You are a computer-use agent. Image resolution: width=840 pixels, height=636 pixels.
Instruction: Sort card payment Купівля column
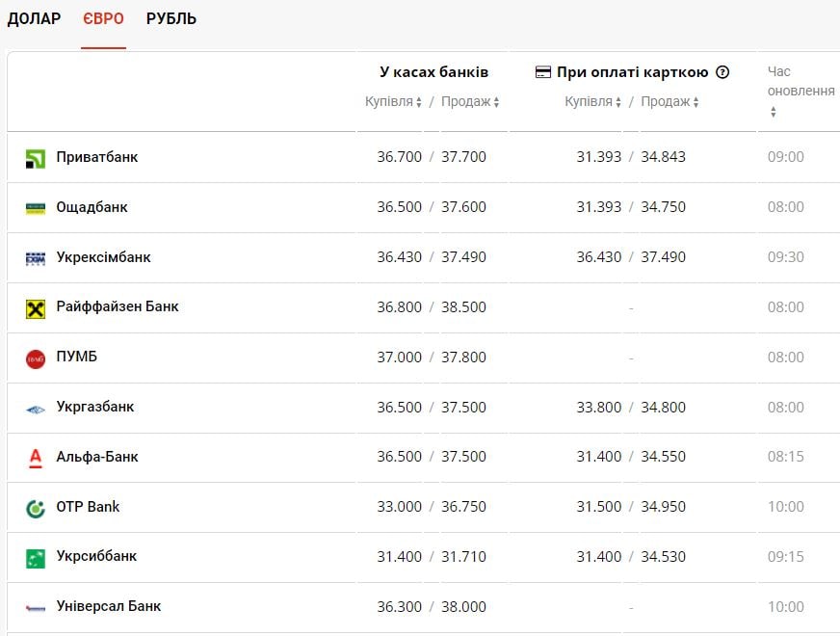(593, 102)
